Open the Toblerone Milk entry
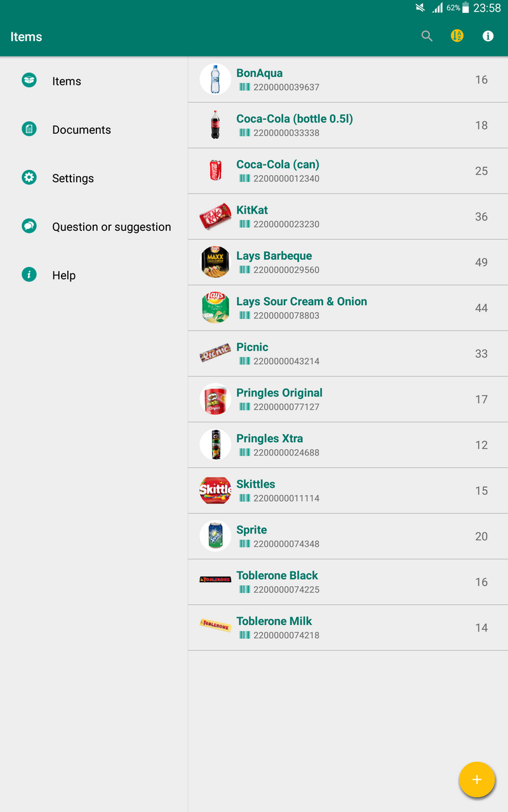This screenshot has width=508, height=812. tap(274, 622)
